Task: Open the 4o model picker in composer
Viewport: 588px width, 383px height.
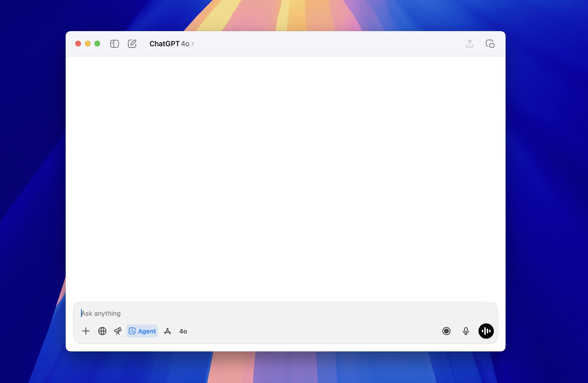Action: pyautogui.click(x=183, y=331)
